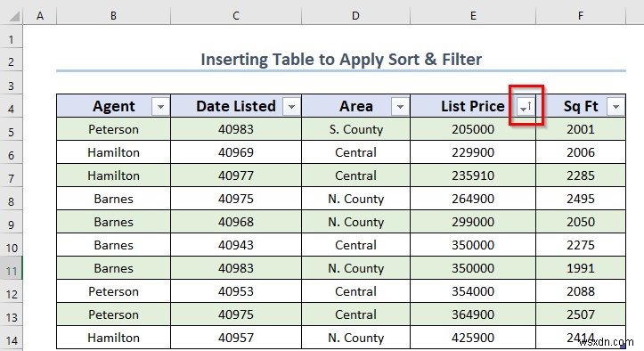Open the Area column filter dropdown
Image resolution: width=644 pixels, height=351 pixels.
(x=400, y=107)
